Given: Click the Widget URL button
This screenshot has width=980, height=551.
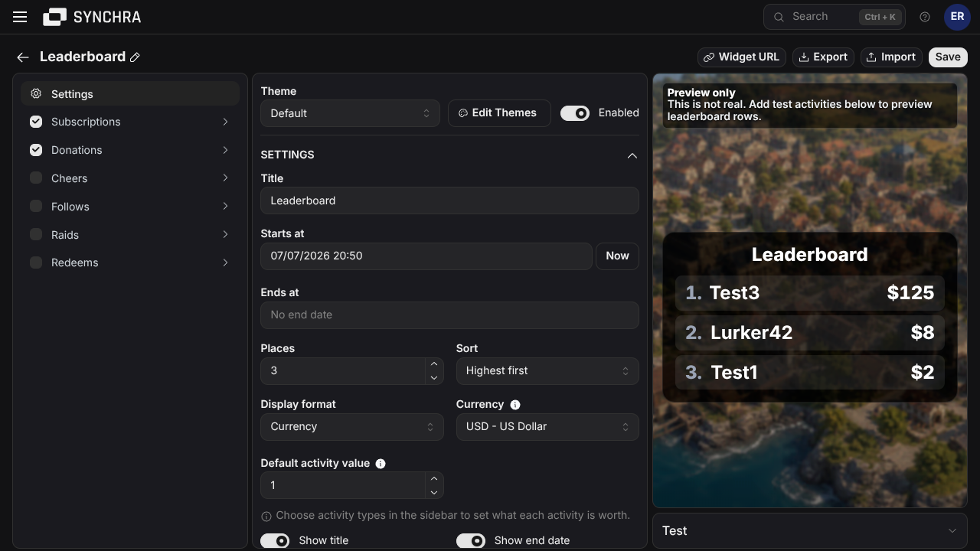Looking at the screenshot, I should (x=741, y=57).
